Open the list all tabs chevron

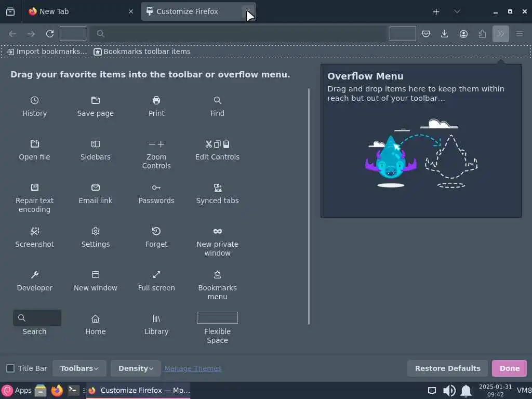coord(457,11)
